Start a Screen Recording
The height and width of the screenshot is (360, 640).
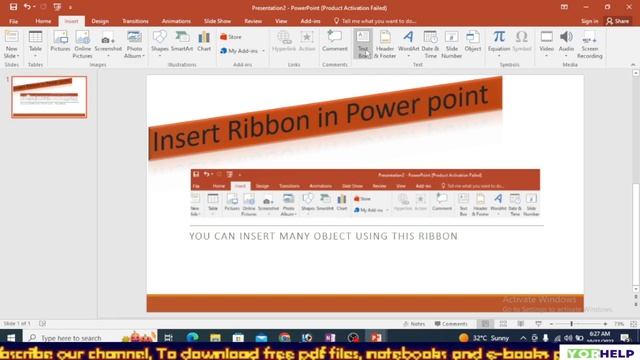pyautogui.click(x=589, y=44)
